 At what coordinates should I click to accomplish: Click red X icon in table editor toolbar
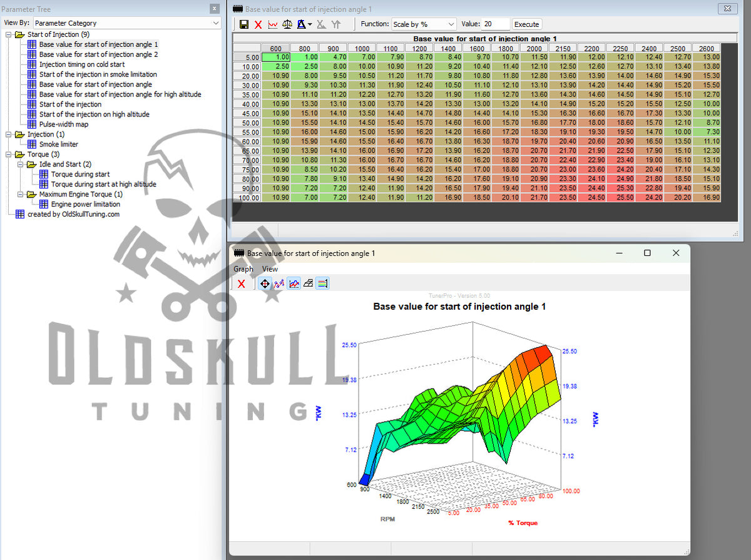pos(258,24)
